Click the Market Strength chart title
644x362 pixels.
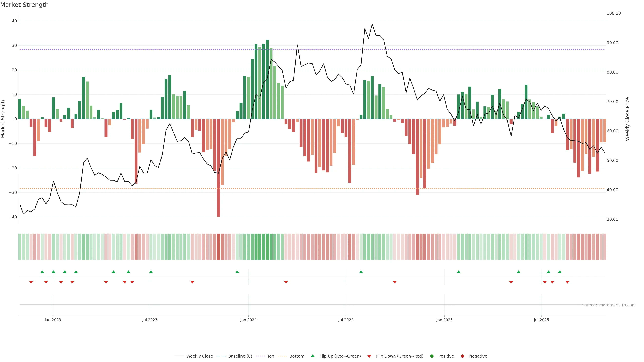[24, 5]
